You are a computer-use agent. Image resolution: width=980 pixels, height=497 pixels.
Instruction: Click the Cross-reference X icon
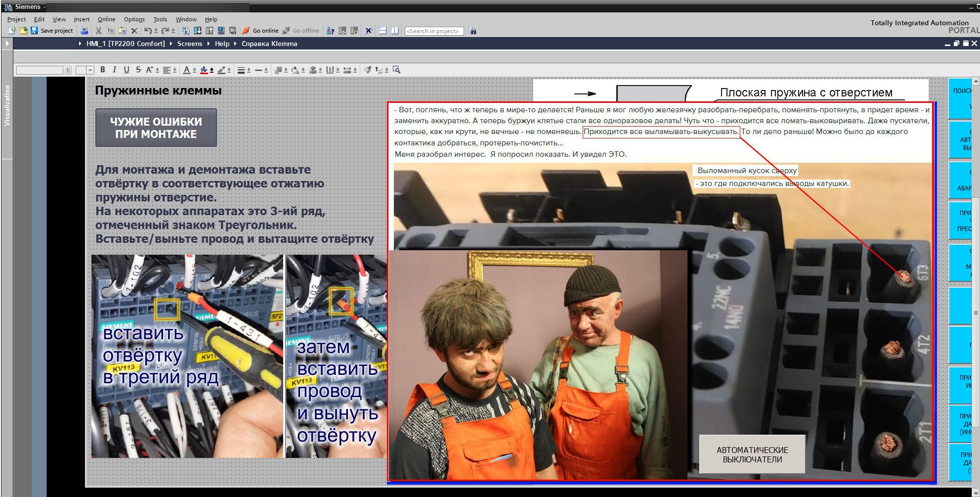point(368,31)
